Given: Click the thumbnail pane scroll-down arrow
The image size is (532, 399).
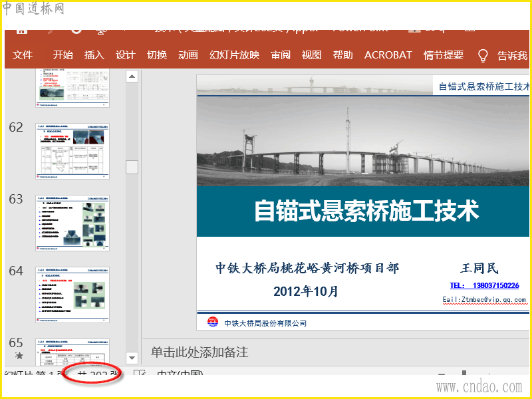Looking at the screenshot, I should 132,356.
